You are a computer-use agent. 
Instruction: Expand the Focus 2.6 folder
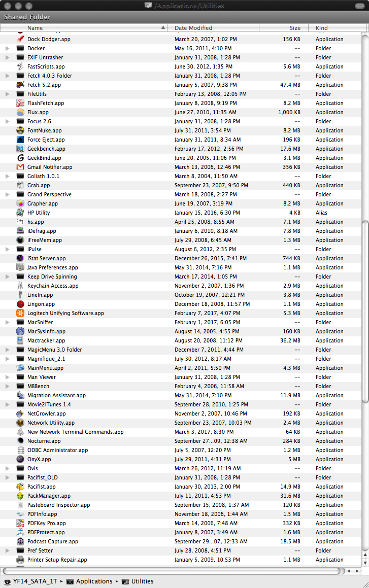[7, 121]
